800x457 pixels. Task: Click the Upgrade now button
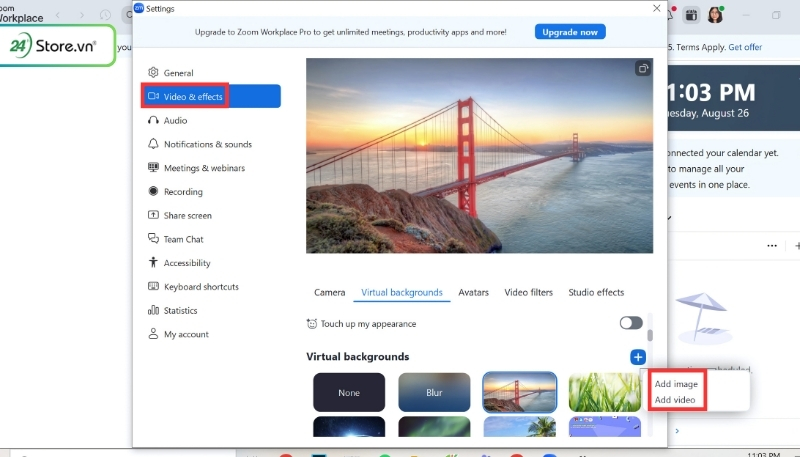click(x=570, y=32)
